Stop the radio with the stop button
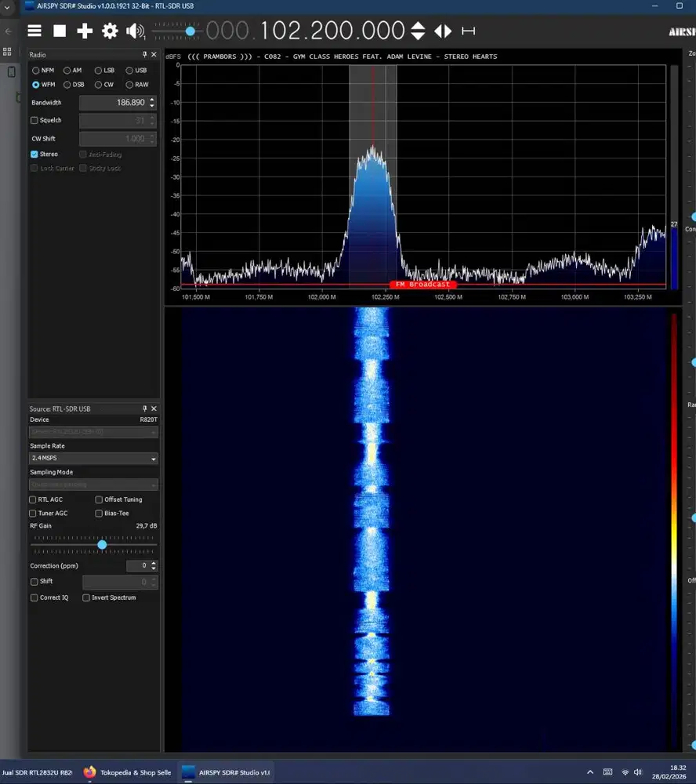The image size is (696, 784). click(60, 31)
